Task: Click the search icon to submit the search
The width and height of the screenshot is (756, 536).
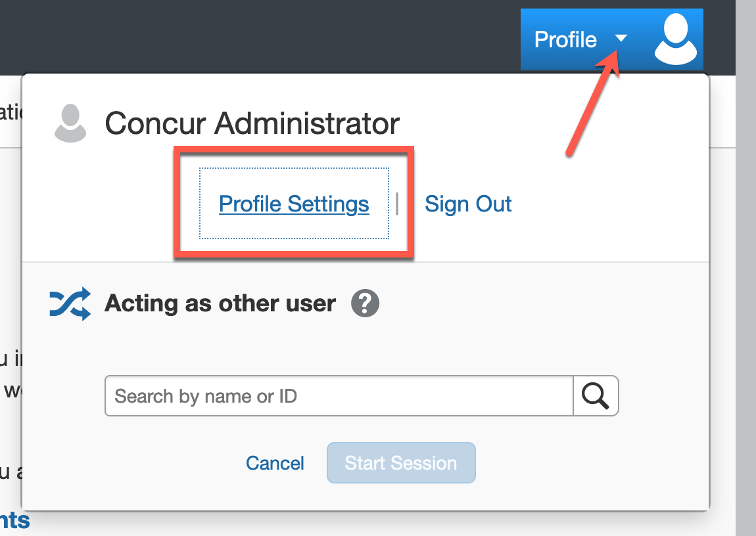Action: tap(596, 395)
